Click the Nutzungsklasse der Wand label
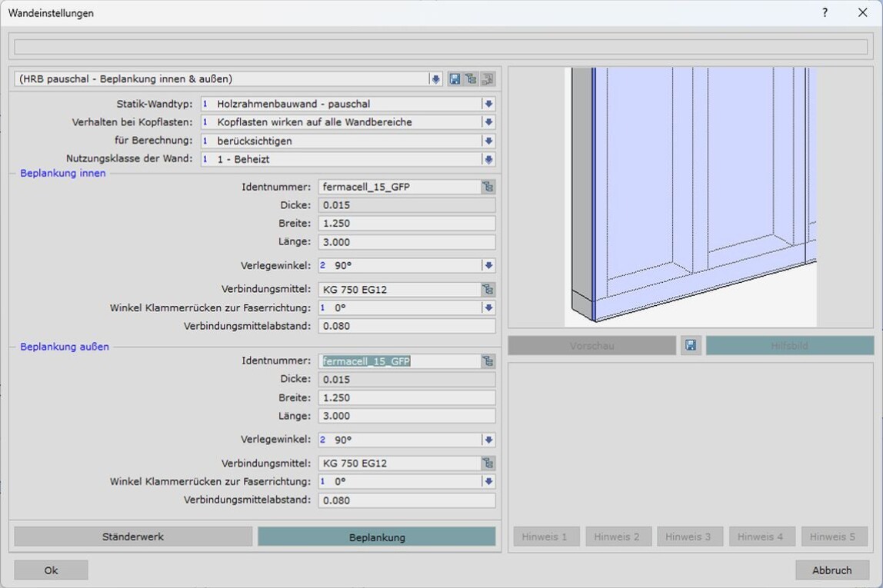Image resolution: width=883 pixels, height=588 pixels. 129,158
